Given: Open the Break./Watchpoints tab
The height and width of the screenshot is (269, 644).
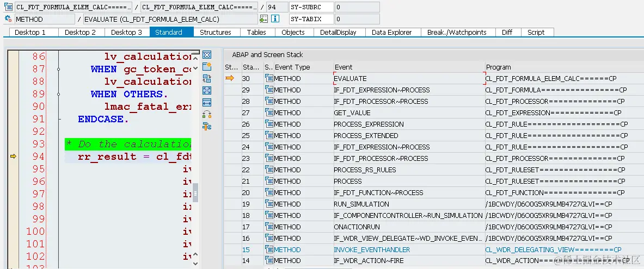Looking at the screenshot, I should (457, 33).
